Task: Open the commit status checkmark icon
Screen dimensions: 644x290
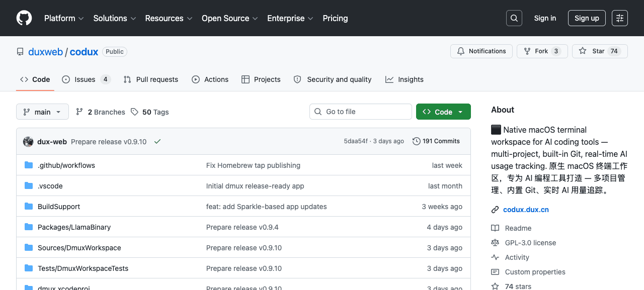Action: click(x=157, y=142)
